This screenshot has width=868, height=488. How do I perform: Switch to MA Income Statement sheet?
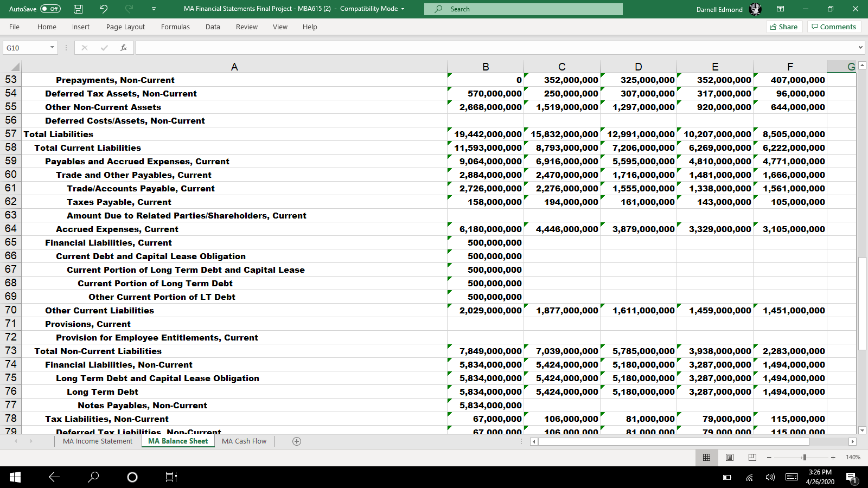(98, 441)
